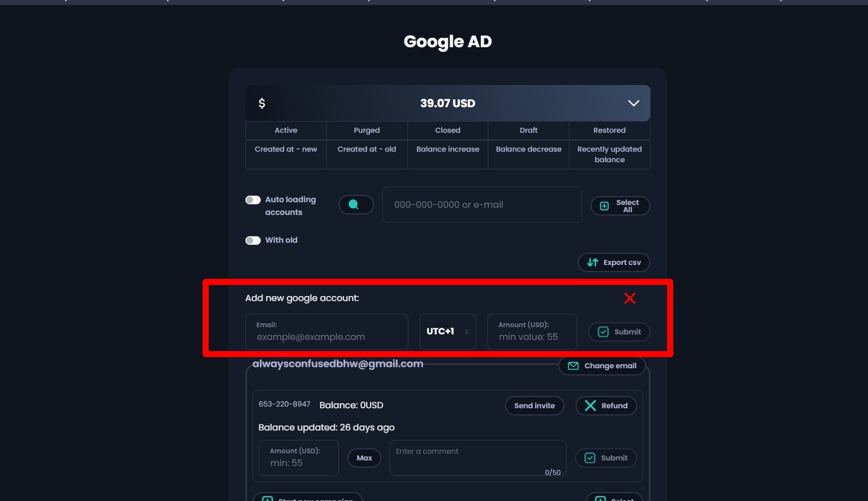Sort by Recently updated balance
This screenshot has height=501, width=868.
coord(609,154)
